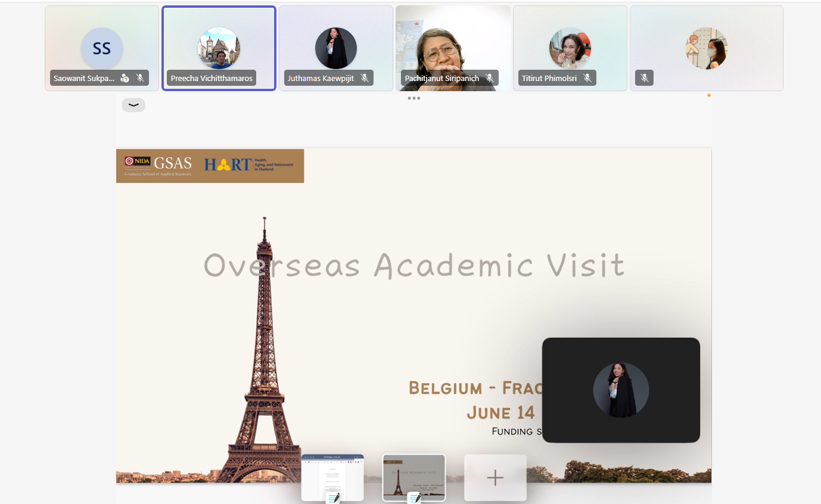
Task: Click floating self-view picture-in-picture window
Action: pyautogui.click(x=621, y=390)
